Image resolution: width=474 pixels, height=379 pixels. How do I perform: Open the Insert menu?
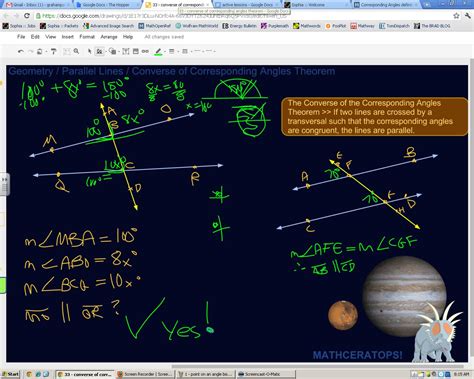(67, 37)
